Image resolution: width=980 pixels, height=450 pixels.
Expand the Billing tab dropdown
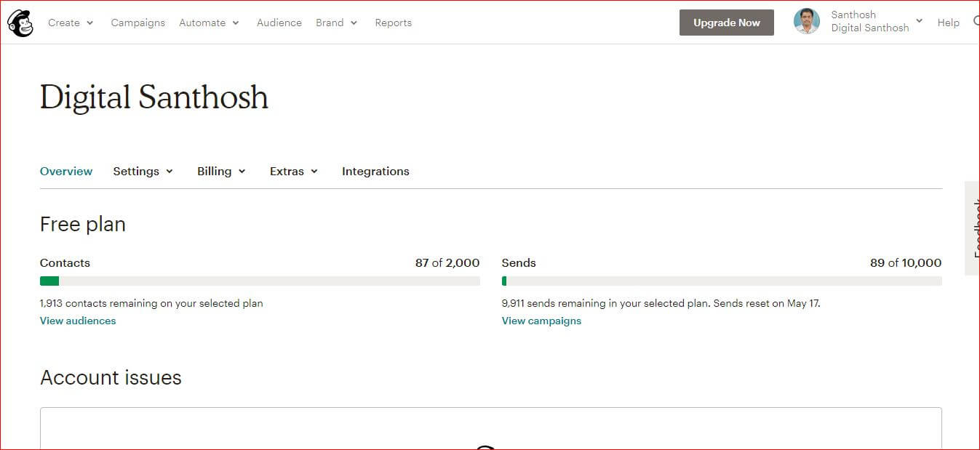coord(222,172)
